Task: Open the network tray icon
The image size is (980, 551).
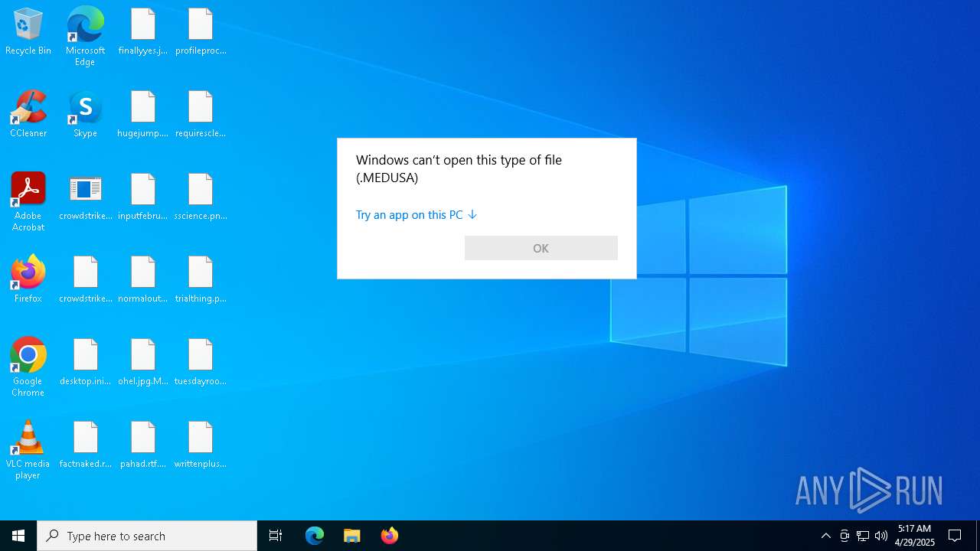Action: coord(863,536)
